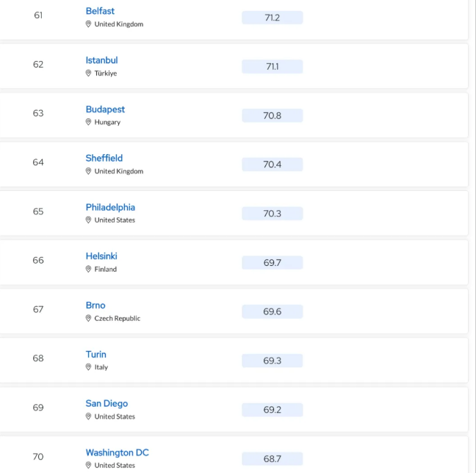Screen dimensions: 476x473
Task: Select the 70.8 score badge for Budapest
Action: [273, 115]
